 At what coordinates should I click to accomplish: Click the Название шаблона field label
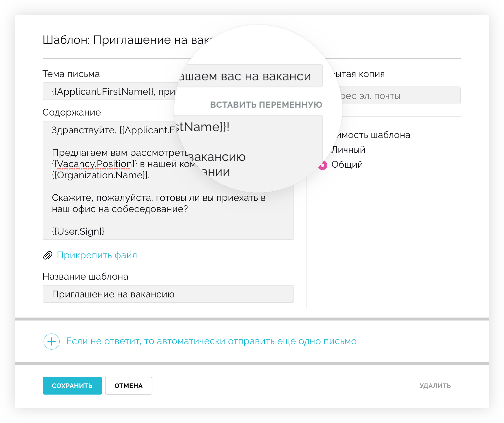pyautogui.click(x=85, y=277)
